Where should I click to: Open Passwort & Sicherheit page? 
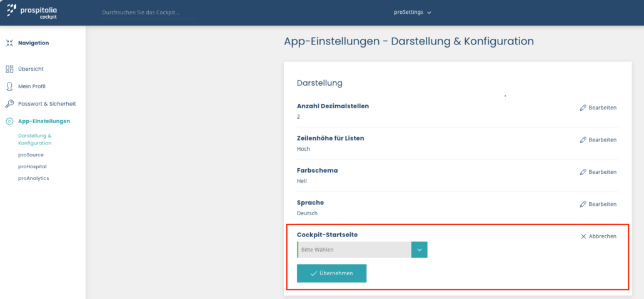click(x=47, y=104)
